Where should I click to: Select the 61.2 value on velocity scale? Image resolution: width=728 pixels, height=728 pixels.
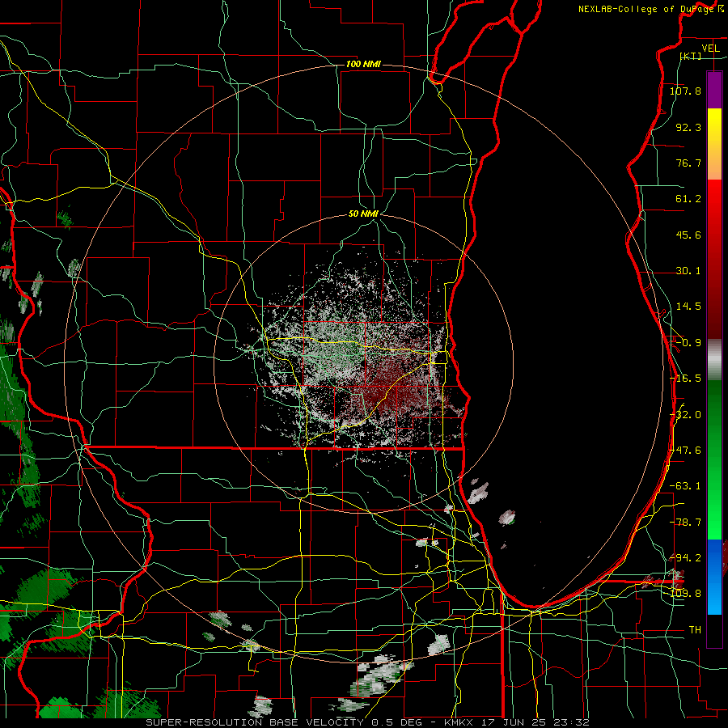688,199
